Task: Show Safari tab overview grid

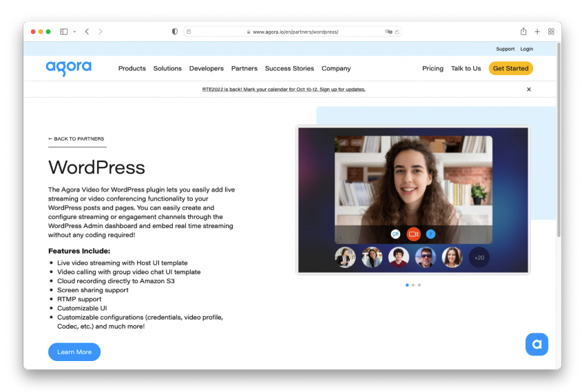Action: point(551,32)
